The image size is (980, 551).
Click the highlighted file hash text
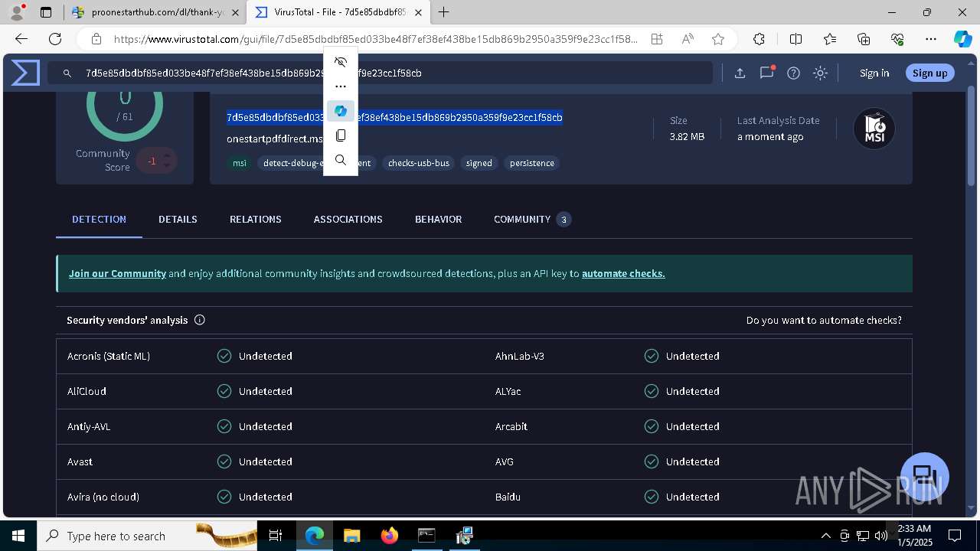394,117
